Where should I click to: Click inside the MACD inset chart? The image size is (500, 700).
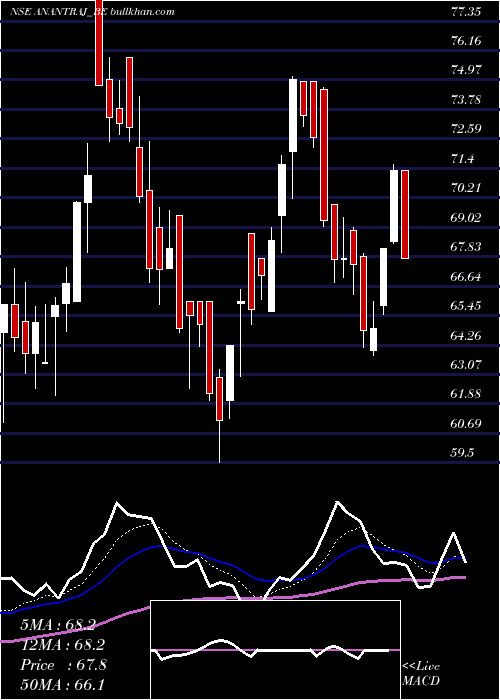click(275, 650)
